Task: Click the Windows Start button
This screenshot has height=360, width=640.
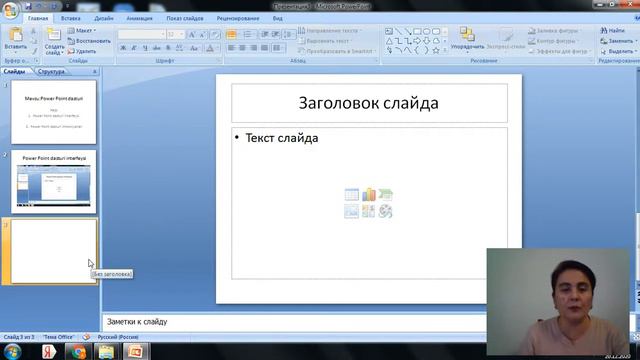Action: (x=12, y=352)
